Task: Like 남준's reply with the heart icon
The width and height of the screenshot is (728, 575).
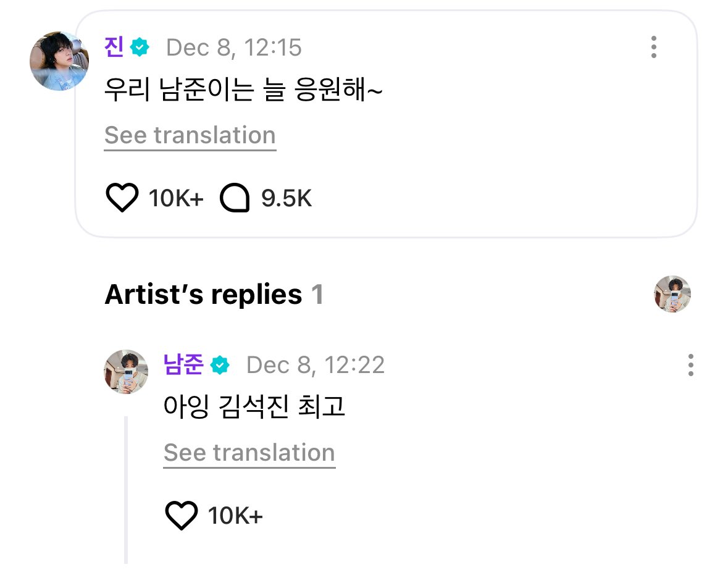Action: click(x=182, y=515)
